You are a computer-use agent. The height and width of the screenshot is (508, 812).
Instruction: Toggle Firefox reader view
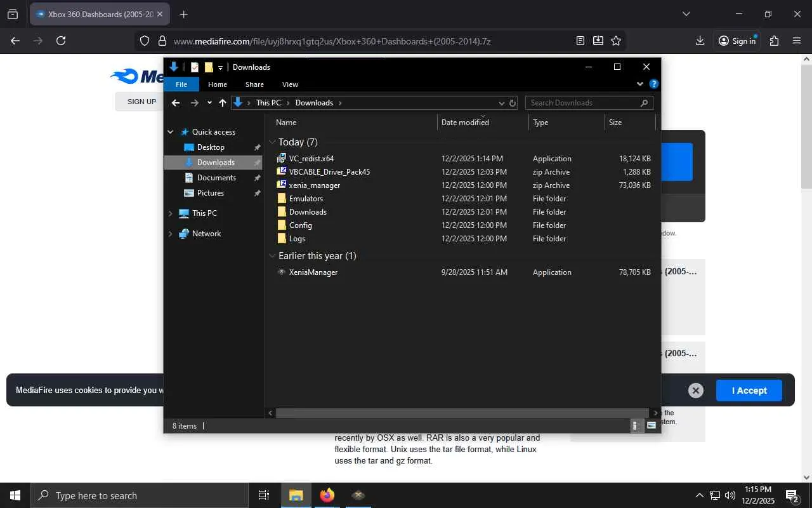(x=580, y=41)
